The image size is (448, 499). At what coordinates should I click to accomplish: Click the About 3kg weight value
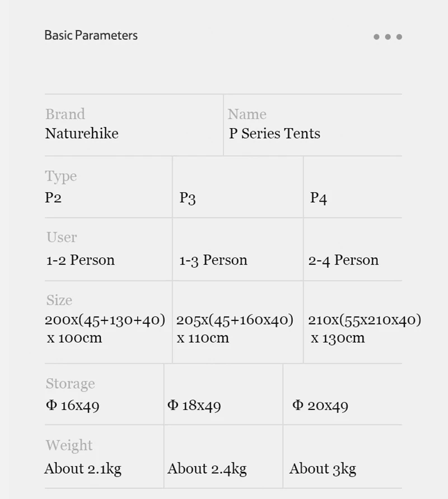click(x=323, y=469)
